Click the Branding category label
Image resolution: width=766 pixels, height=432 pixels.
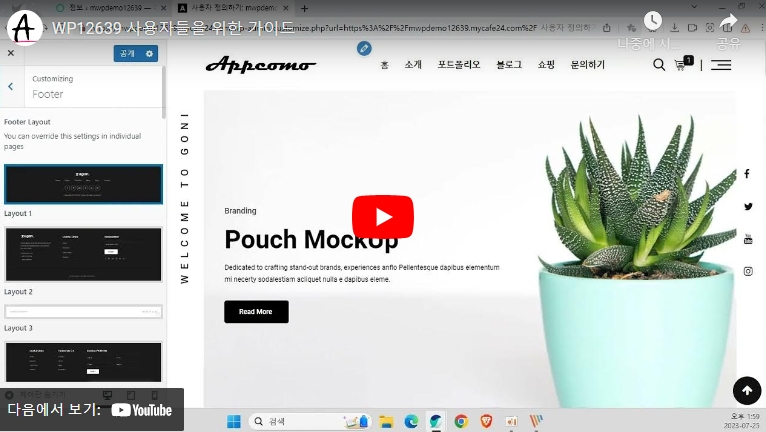pyautogui.click(x=240, y=211)
